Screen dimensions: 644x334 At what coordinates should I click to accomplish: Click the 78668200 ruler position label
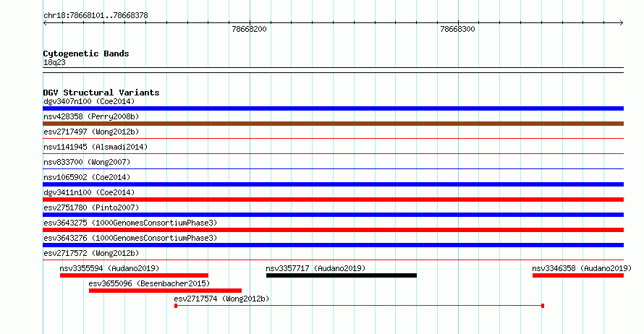[x=249, y=29]
